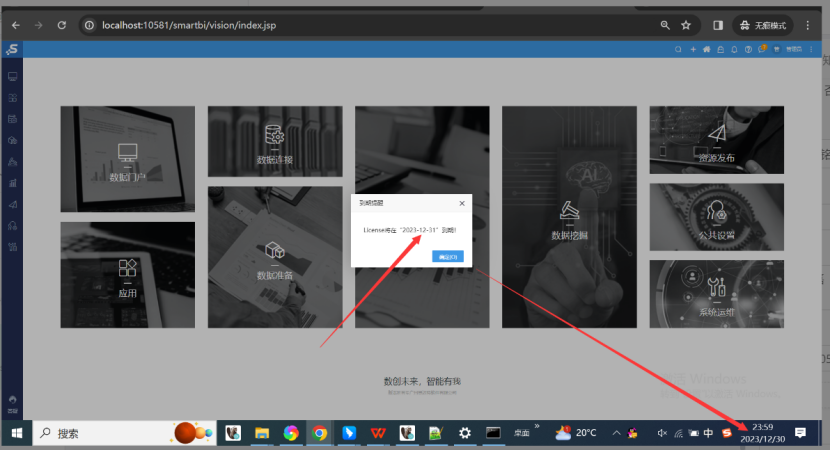Open the 数据准备 tile
Image resolution: width=830 pixels, height=451 pixels.
coord(275,257)
